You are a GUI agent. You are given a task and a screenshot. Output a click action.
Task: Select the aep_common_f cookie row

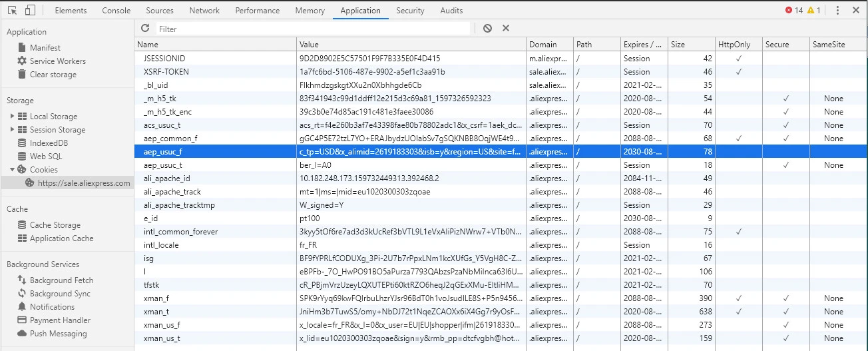(x=501, y=139)
